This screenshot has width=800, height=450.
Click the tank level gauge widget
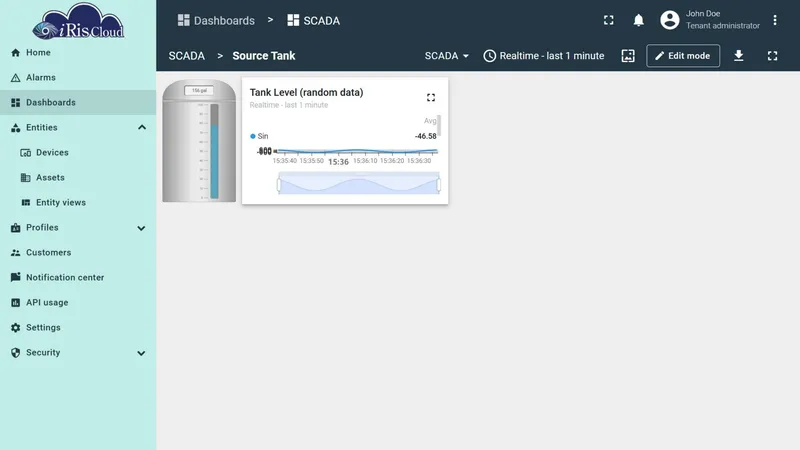coord(199,141)
